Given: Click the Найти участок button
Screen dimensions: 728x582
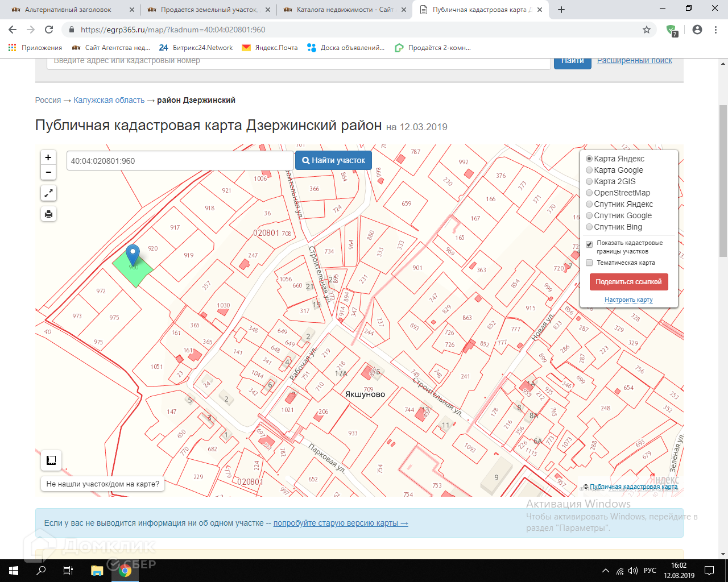Looking at the screenshot, I should [333, 160].
